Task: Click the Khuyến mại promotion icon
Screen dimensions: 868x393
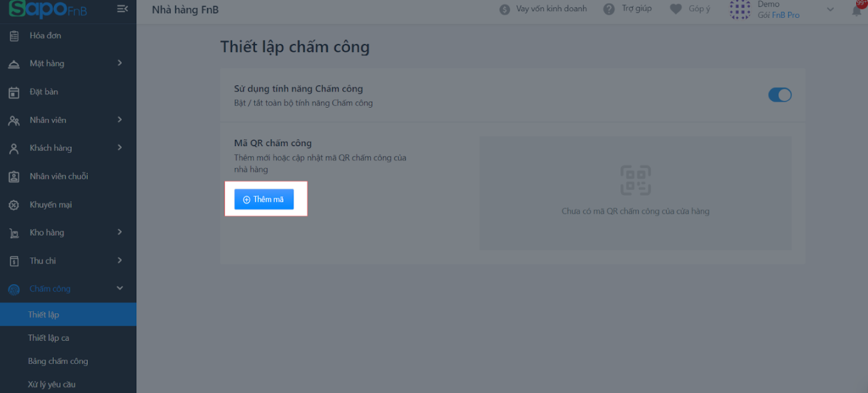Action: pyautogui.click(x=14, y=205)
